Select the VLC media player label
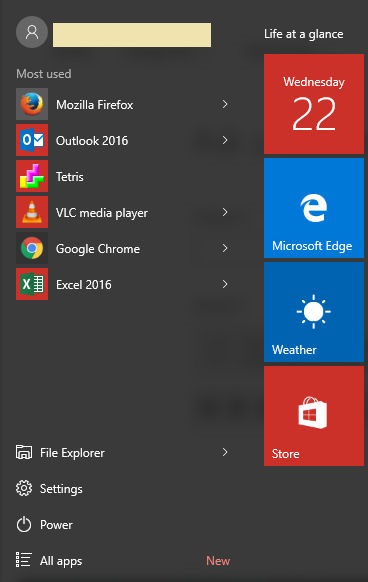Image resolution: width=368 pixels, height=582 pixels. click(x=102, y=213)
